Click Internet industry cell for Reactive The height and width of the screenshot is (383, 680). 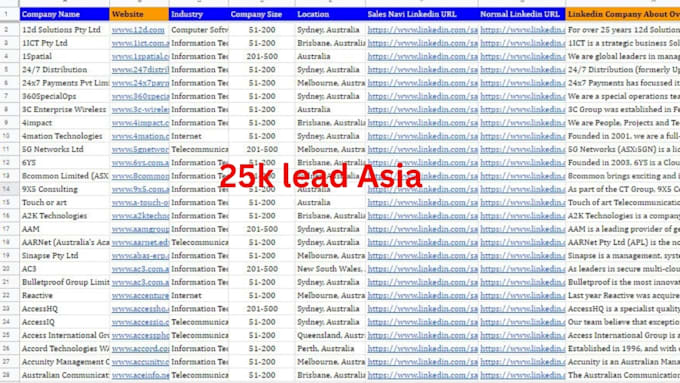point(198,295)
